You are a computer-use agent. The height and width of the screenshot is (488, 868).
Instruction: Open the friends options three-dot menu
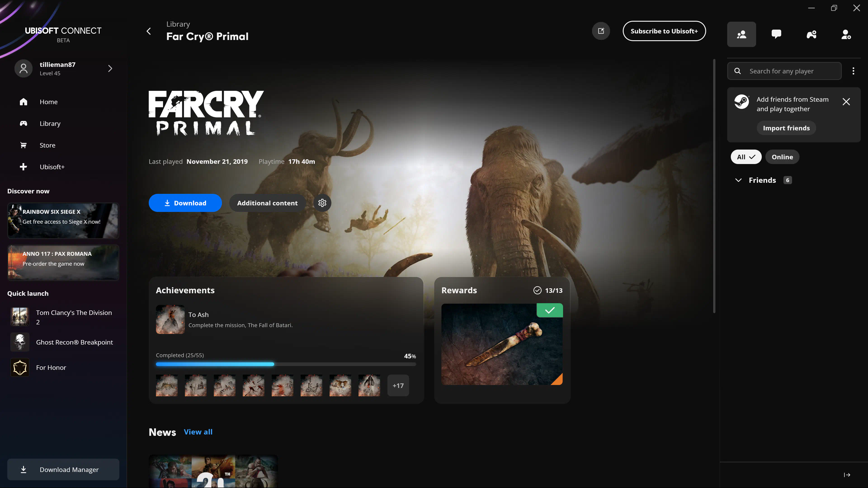tap(853, 71)
